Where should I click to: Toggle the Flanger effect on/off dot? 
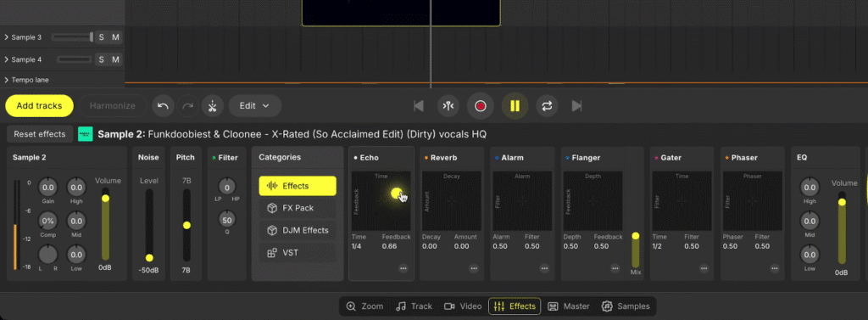568,158
